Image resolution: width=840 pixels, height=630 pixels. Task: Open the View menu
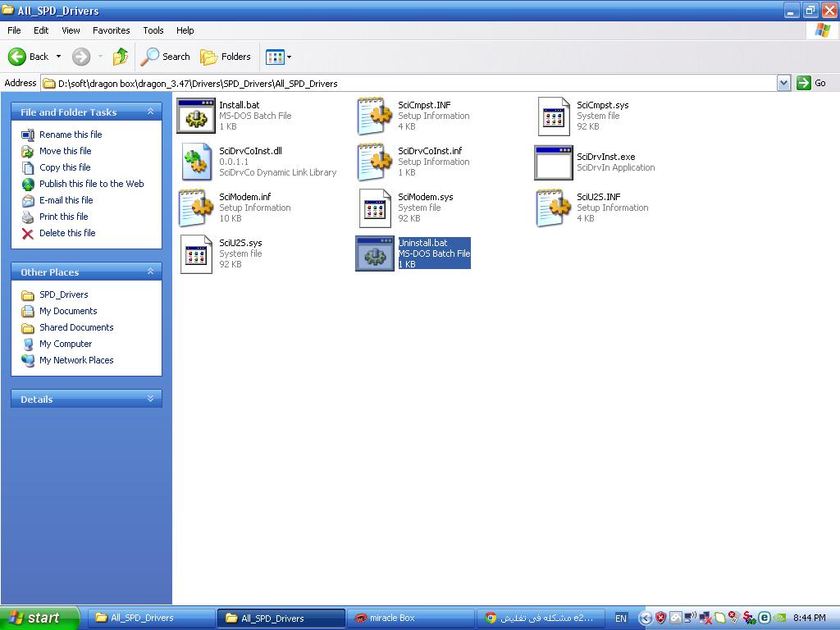(x=71, y=30)
